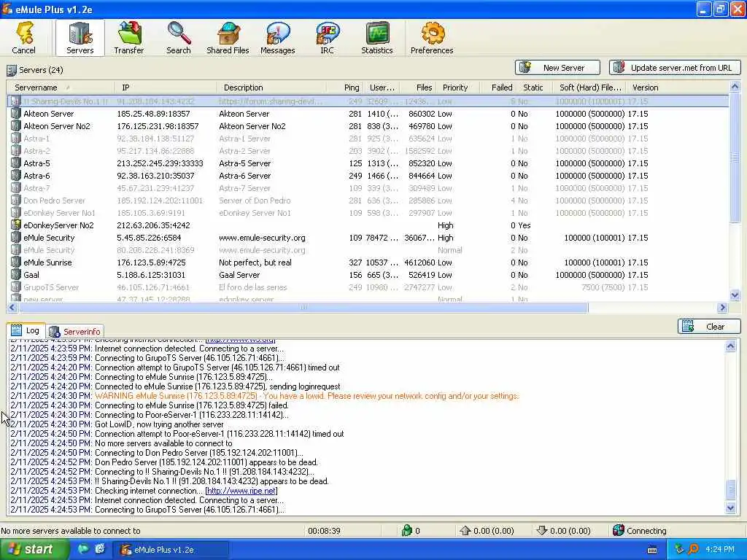
Task: Click the log pane scroll up arrow
Action: [730, 346]
